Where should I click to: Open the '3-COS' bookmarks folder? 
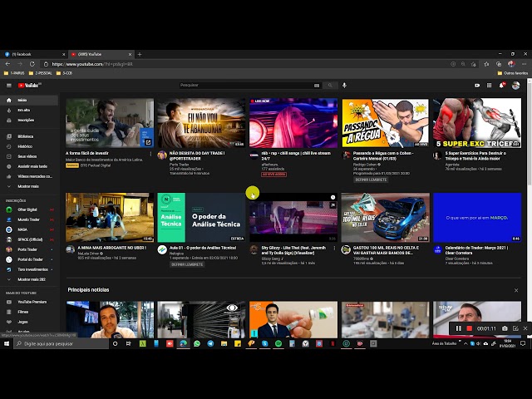(x=64, y=73)
